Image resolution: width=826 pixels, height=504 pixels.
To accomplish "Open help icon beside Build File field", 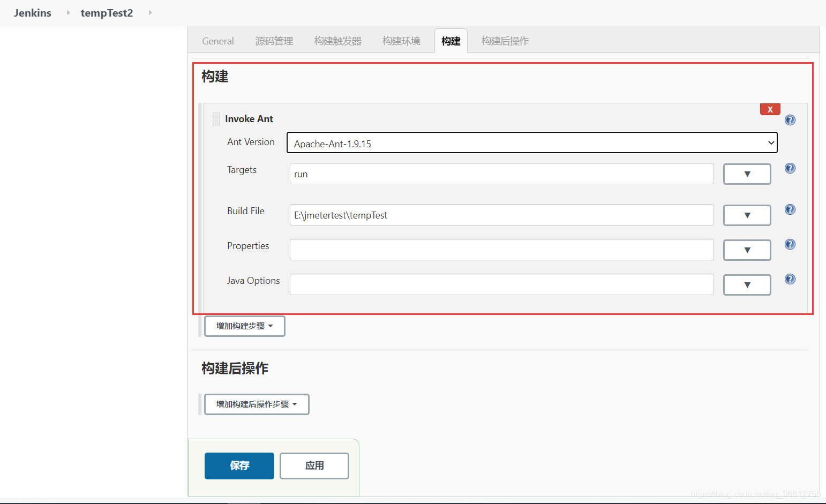I will (x=790, y=209).
